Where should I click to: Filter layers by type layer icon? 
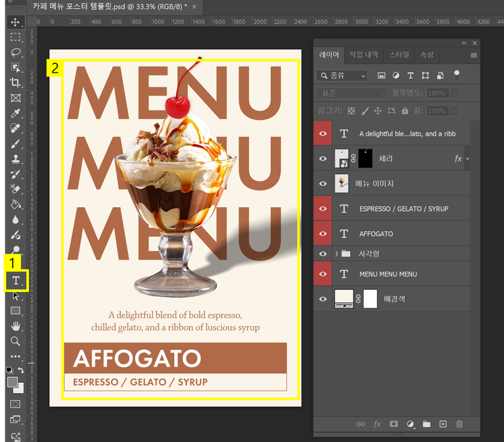point(411,75)
